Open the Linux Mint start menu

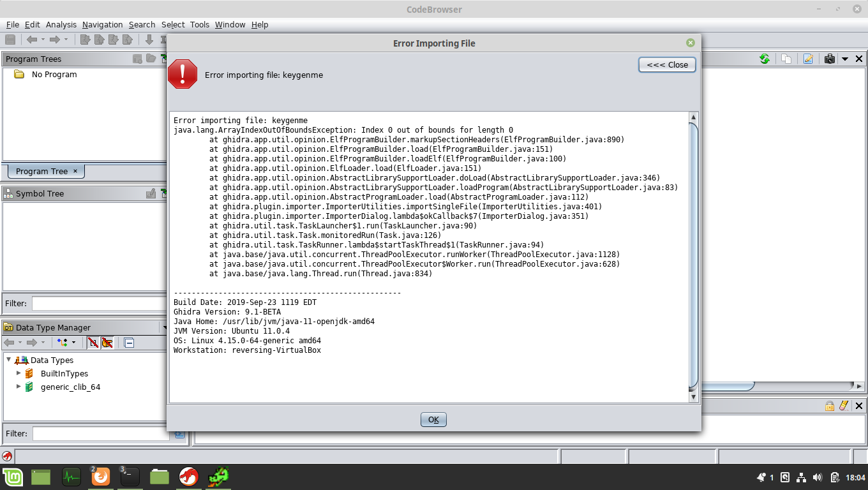tap(13, 477)
